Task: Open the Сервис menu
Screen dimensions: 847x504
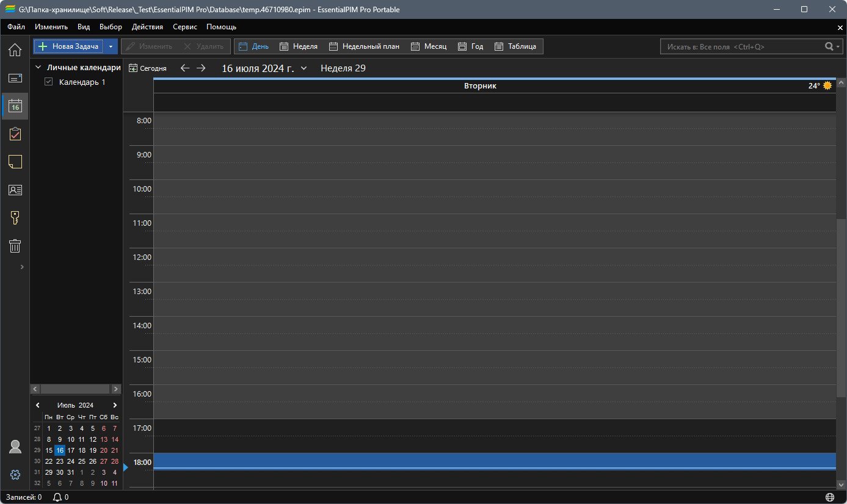Action: pyautogui.click(x=184, y=27)
